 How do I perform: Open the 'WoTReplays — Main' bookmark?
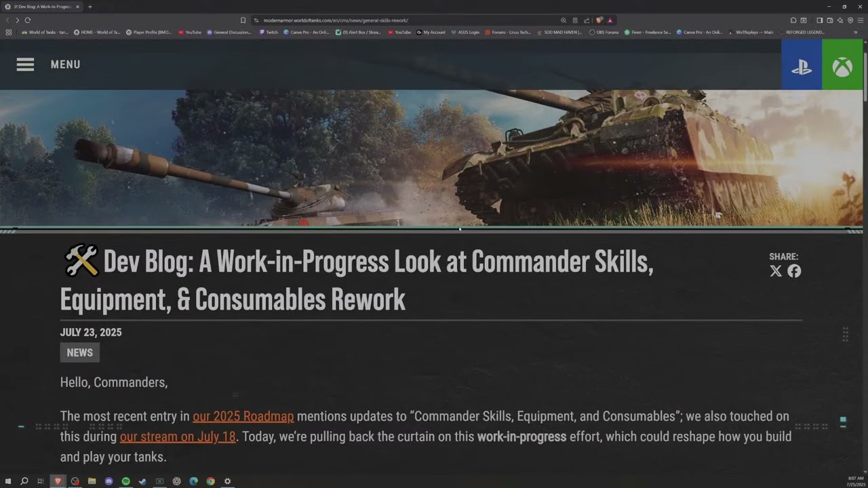coord(751,32)
